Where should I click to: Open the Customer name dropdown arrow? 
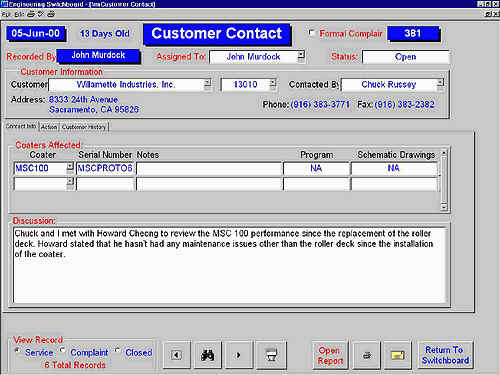207,84
